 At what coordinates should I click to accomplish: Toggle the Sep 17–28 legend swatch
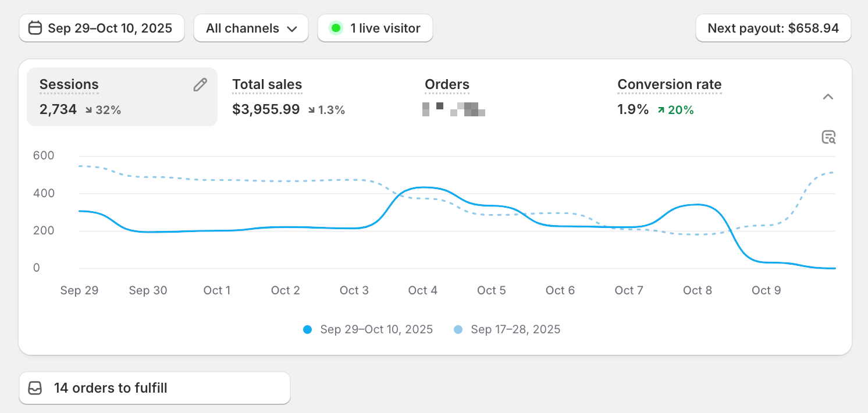pos(458,330)
